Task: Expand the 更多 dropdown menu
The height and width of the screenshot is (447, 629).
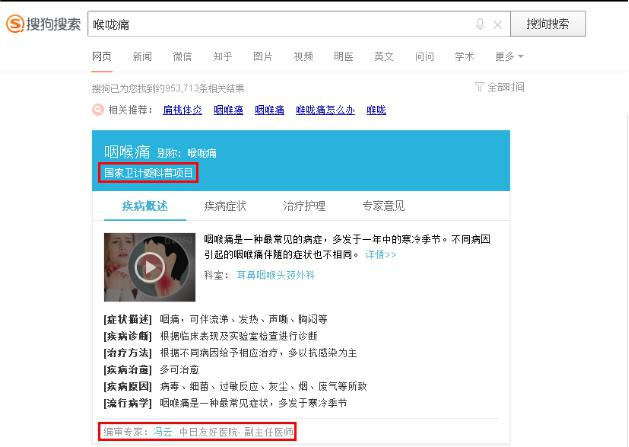Action: [509, 57]
